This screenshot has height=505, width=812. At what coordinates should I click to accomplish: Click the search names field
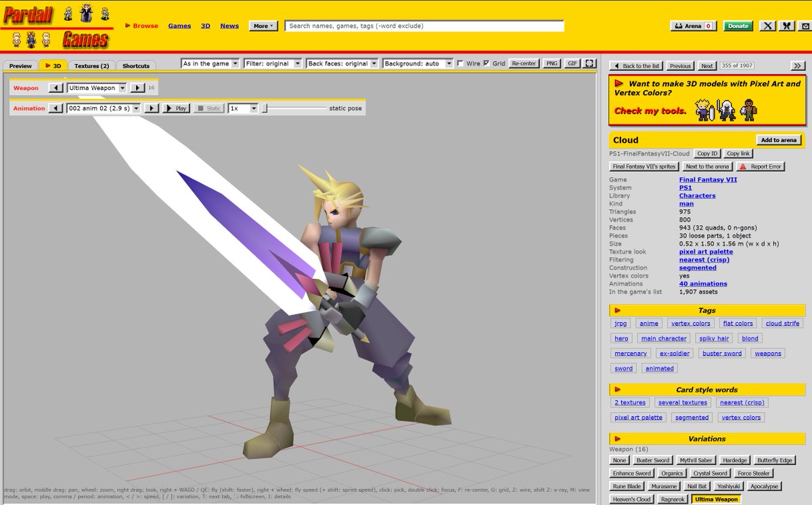424,26
